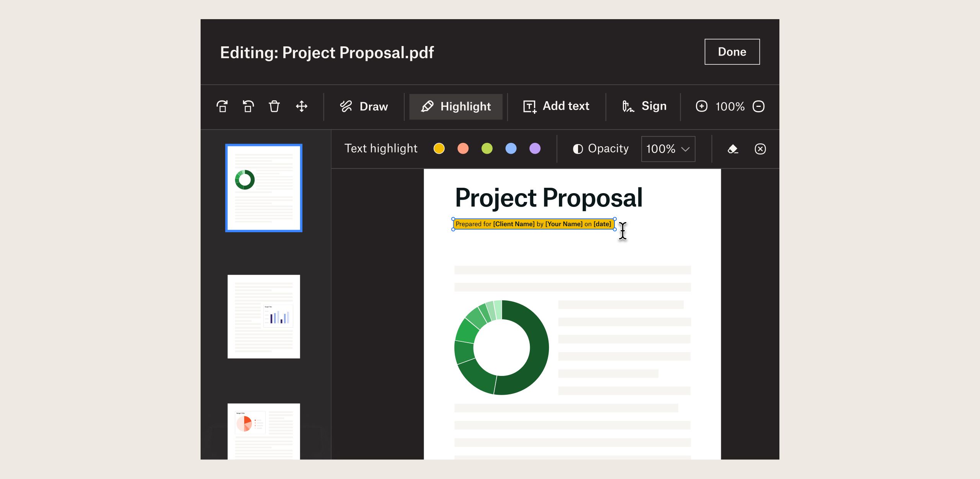Image resolution: width=980 pixels, height=479 pixels.
Task: Select the Add text tool
Action: [555, 106]
